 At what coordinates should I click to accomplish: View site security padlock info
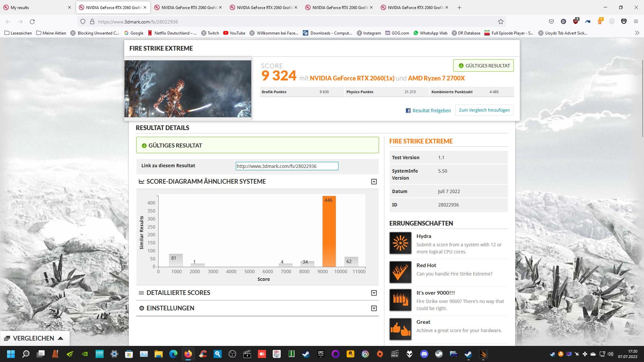coord(92,21)
